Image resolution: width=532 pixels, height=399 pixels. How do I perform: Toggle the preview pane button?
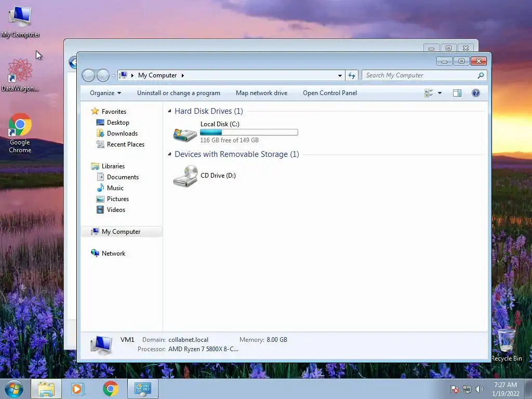(457, 93)
